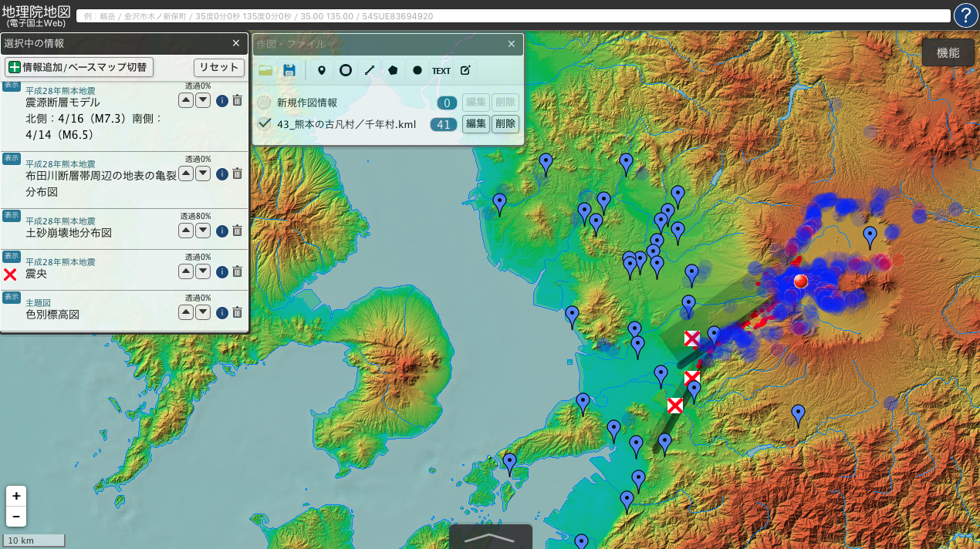Open the 機能 menu
This screenshot has height=549, width=980.
(x=948, y=52)
